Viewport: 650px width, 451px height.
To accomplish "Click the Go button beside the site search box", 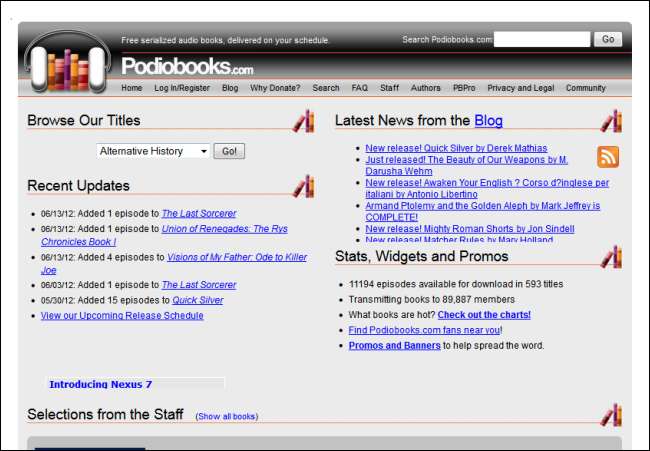I will pos(608,39).
